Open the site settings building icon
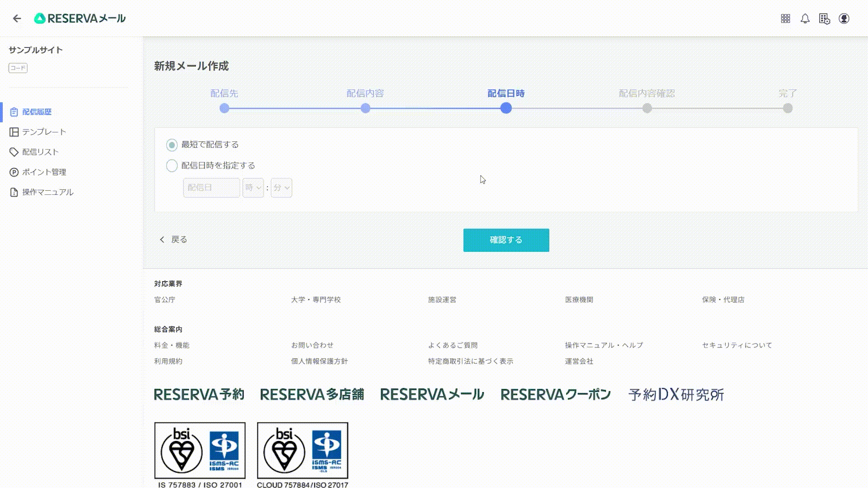 point(825,19)
